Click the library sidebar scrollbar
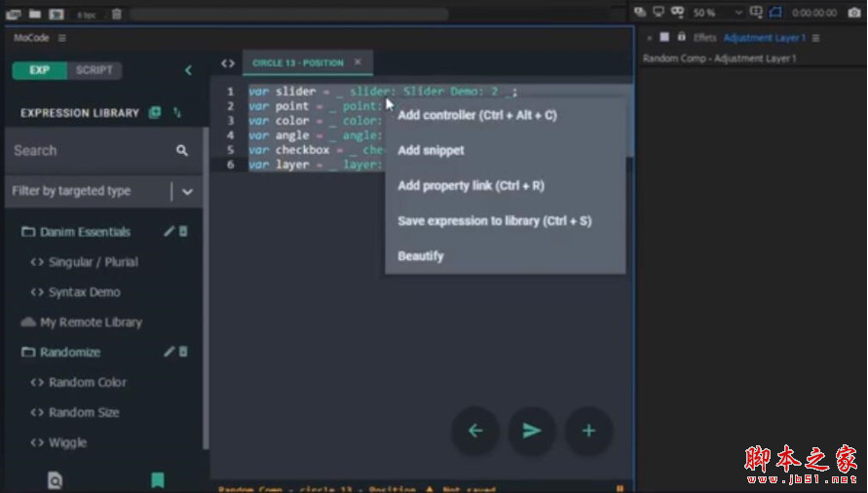 tap(206, 288)
